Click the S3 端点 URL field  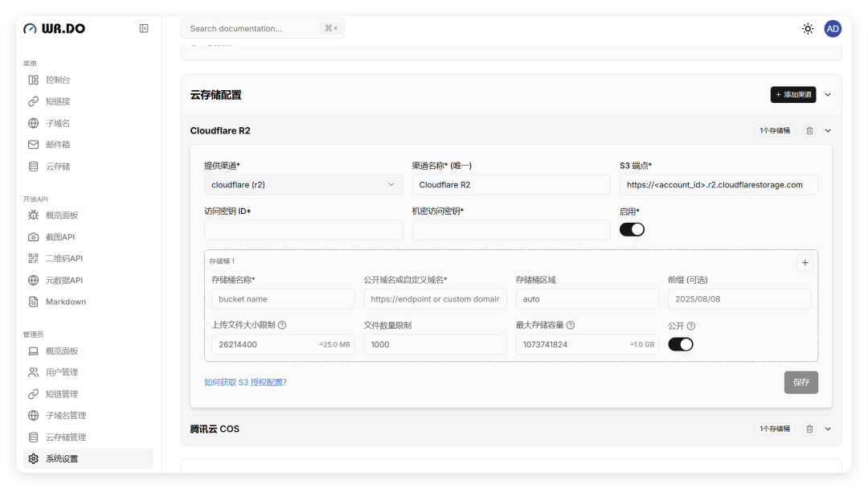[x=719, y=185]
